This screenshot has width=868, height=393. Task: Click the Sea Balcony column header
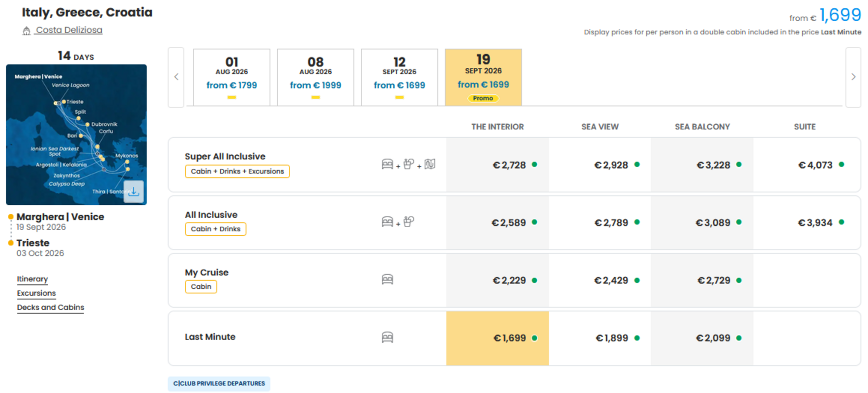click(x=702, y=127)
